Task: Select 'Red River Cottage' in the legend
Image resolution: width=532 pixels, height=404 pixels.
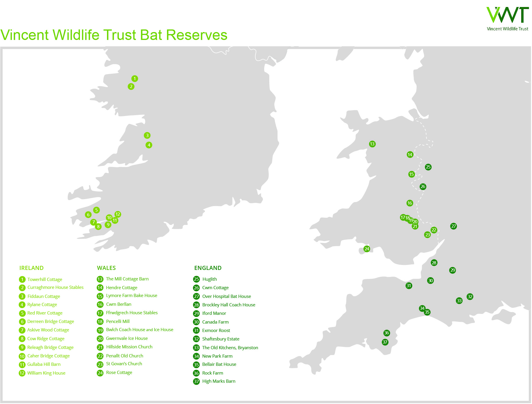Action: 45,313
